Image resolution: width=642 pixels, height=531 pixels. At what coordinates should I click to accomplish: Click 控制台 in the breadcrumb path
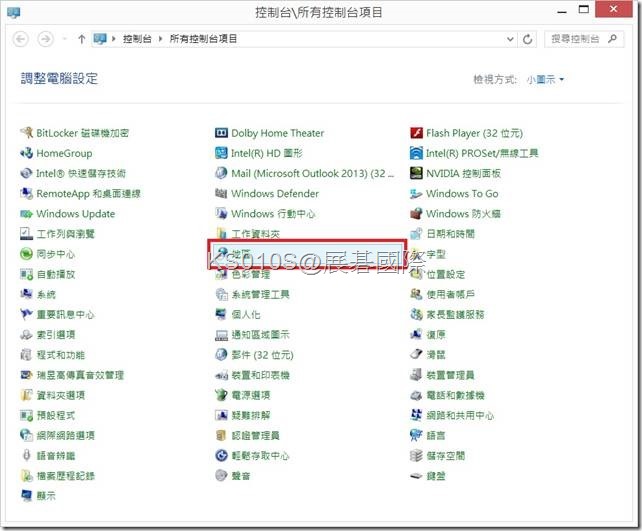click(x=137, y=39)
